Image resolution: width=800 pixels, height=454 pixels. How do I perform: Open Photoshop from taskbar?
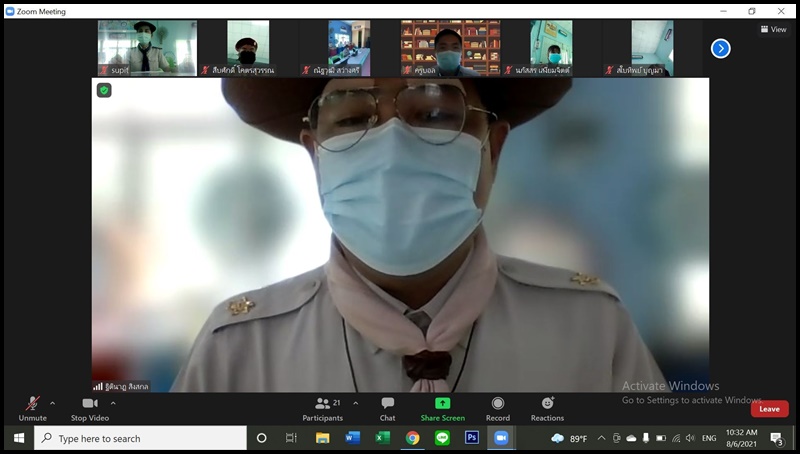(x=472, y=438)
